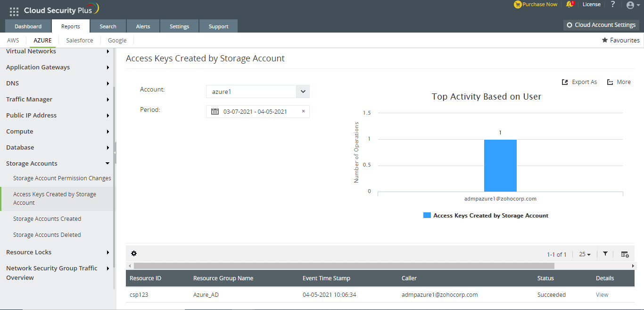This screenshot has height=310, width=644.
Task: Open the 25 rows-per-page dropdown
Action: (x=585, y=254)
